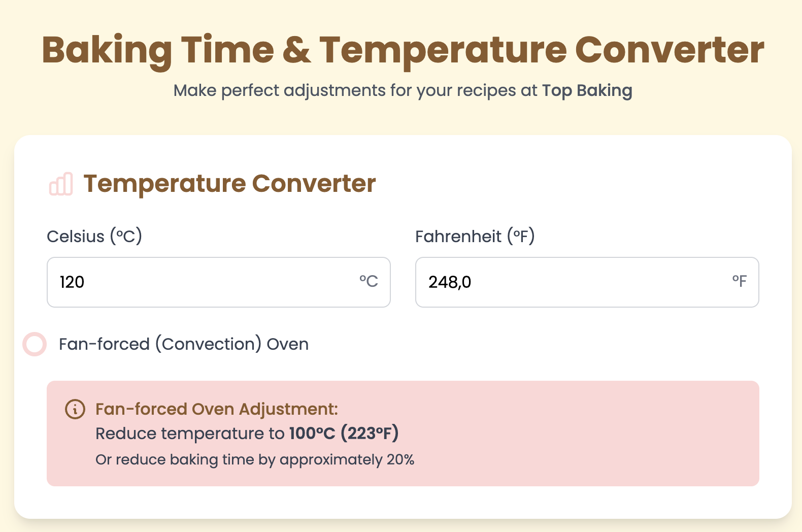Focus the Celsius input field
The height and width of the screenshot is (532, 802).
[x=203, y=282]
